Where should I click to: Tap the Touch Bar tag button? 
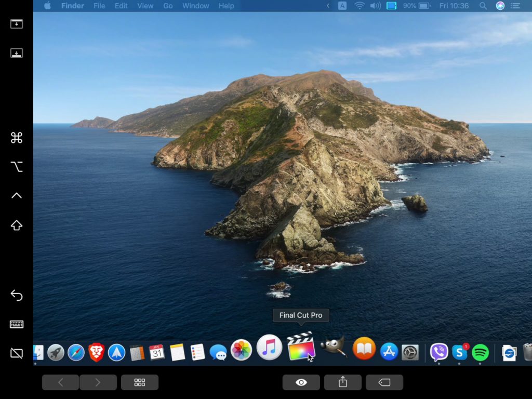coord(384,382)
